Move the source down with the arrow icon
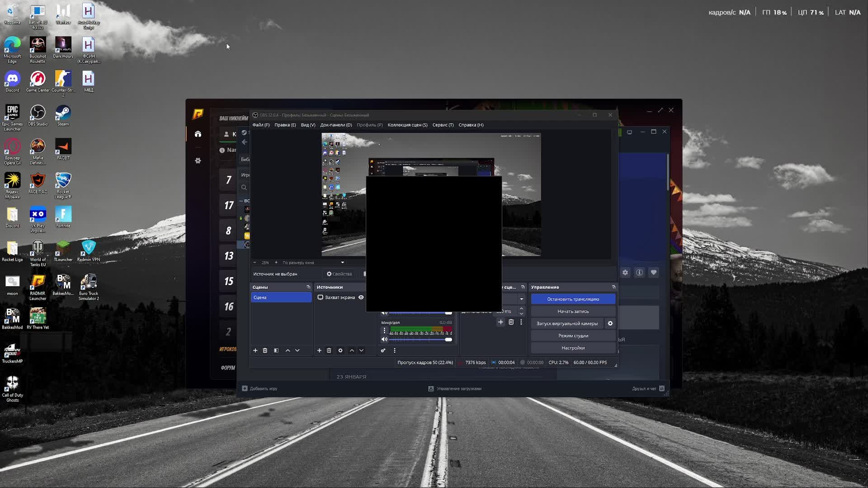Image resolution: width=868 pixels, height=488 pixels. tap(361, 351)
